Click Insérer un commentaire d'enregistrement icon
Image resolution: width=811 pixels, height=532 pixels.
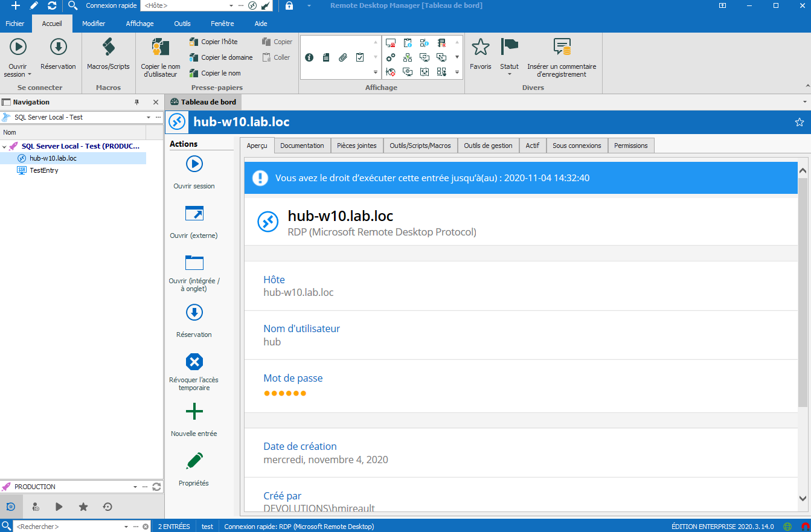point(562,48)
